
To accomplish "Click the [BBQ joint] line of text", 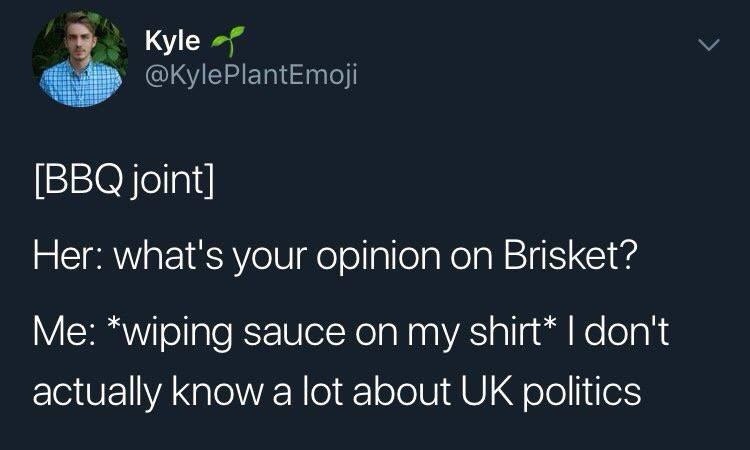I will point(124,180).
